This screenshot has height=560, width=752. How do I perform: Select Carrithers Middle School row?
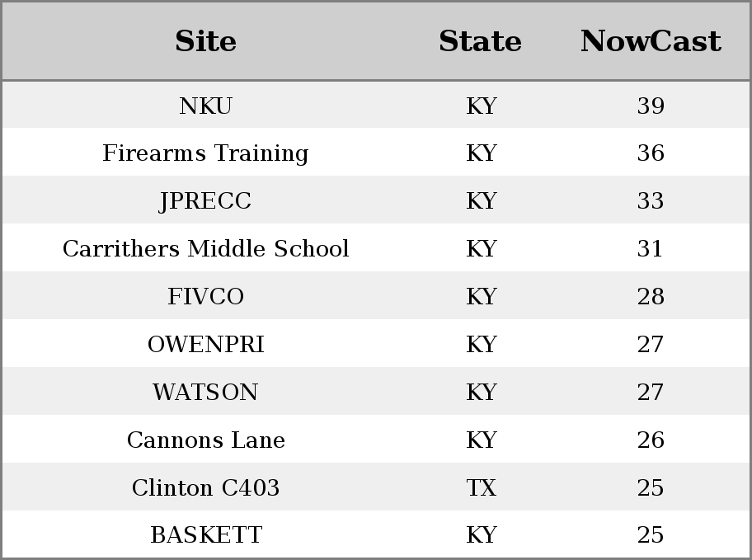[376, 248]
